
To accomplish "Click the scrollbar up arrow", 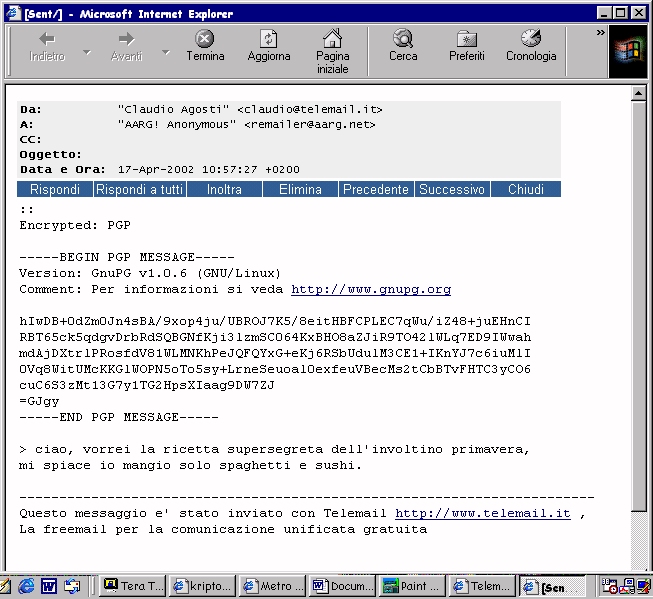I will (638, 94).
